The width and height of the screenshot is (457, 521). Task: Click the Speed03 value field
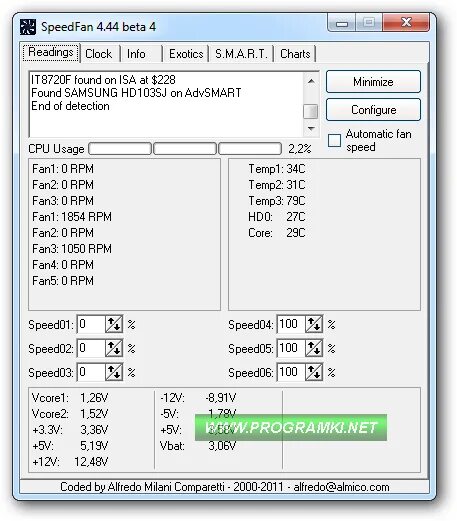pyautogui.click(x=91, y=372)
